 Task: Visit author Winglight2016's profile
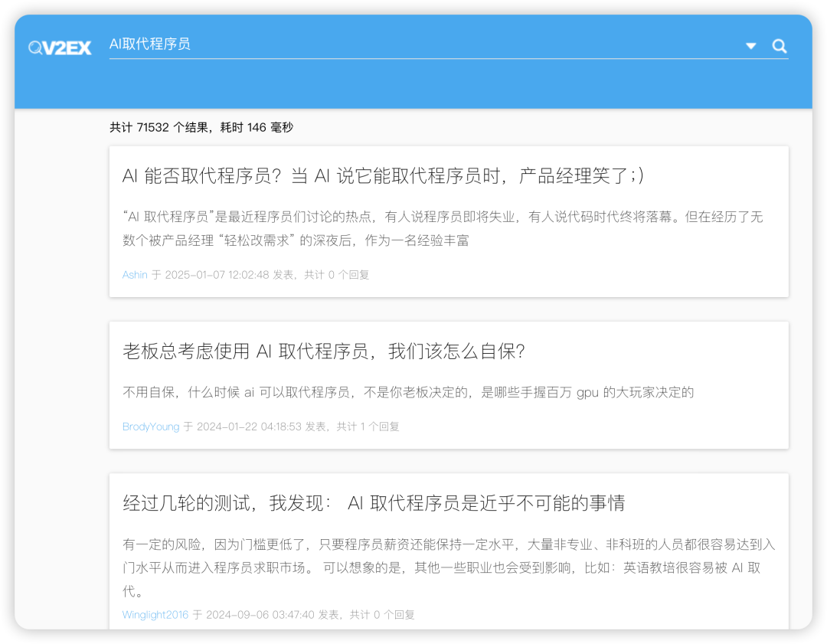(x=155, y=614)
